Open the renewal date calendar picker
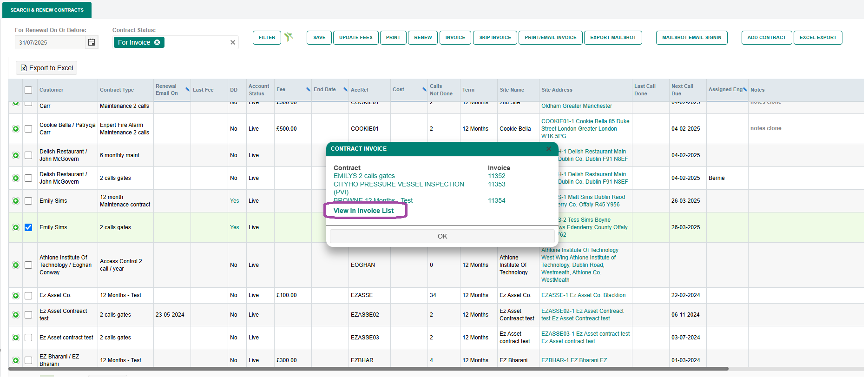The width and height of the screenshot is (868, 378). (x=92, y=42)
